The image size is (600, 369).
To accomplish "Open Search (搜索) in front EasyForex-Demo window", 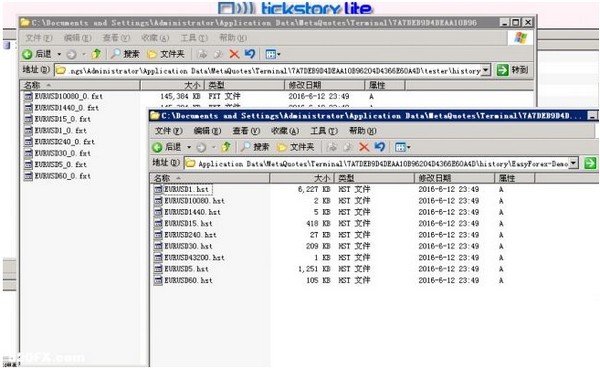I will click(x=255, y=147).
